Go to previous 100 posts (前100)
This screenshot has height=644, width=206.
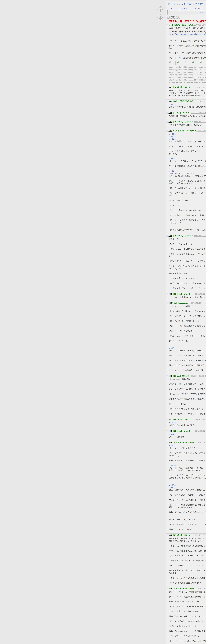pyautogui.click(x=197, y=8)
